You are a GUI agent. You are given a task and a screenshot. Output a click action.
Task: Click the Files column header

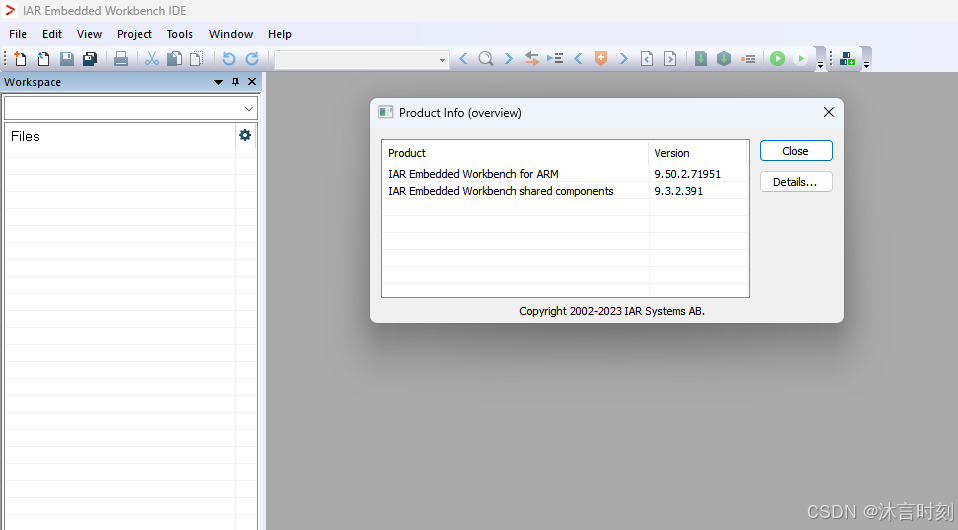click(x=120, y=136)
